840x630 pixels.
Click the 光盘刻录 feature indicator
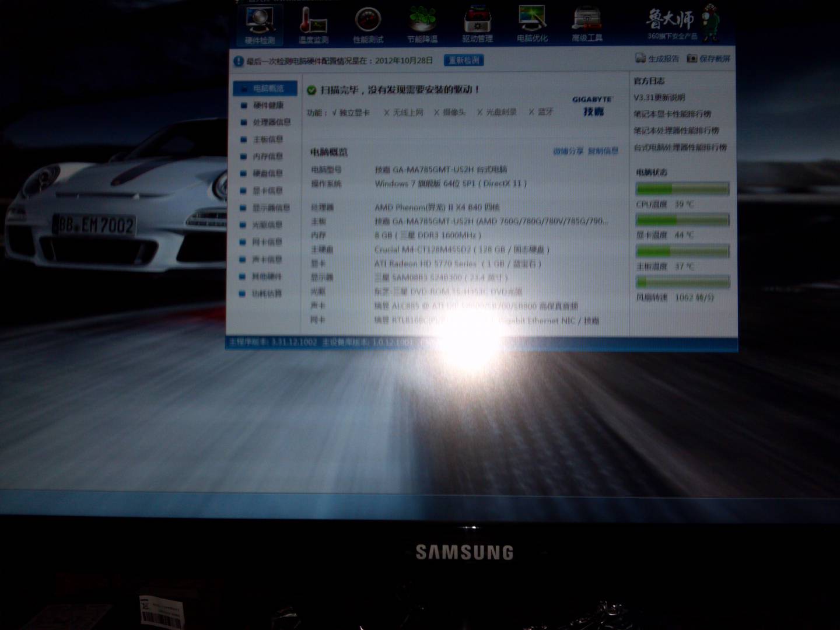pos(497,112)
